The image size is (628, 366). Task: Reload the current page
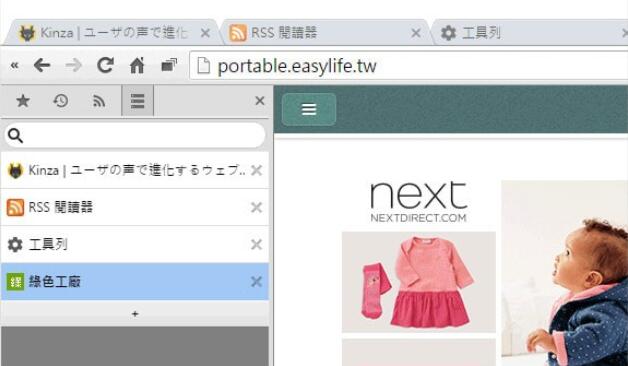(x=105, y=65)
